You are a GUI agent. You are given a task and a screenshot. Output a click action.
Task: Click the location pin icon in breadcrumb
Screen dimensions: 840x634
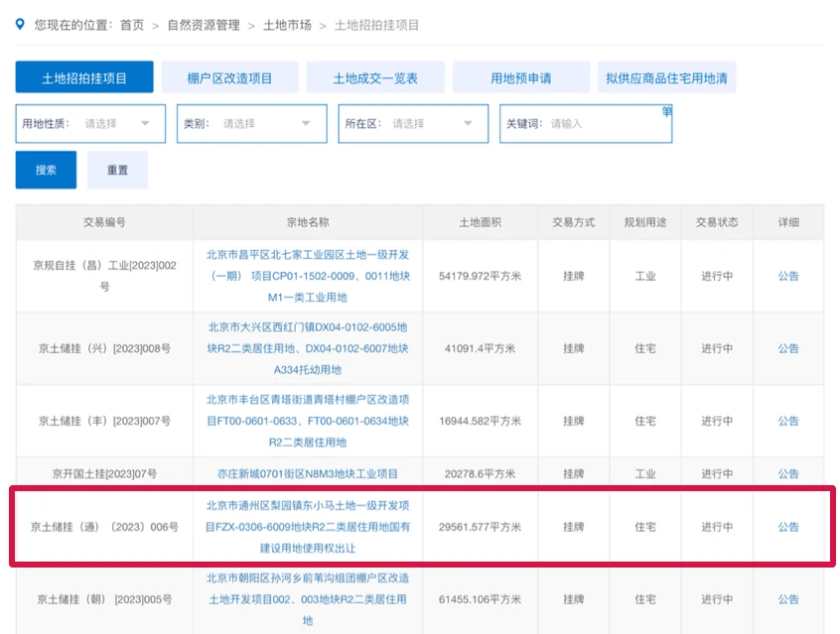pyautogui.click(x=21, y=24)
